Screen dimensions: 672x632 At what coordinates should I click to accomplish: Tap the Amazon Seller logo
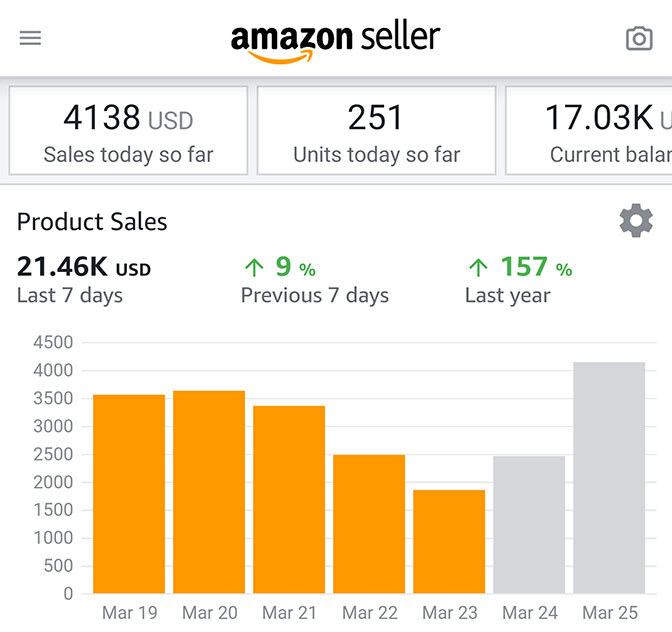(335, 41)
